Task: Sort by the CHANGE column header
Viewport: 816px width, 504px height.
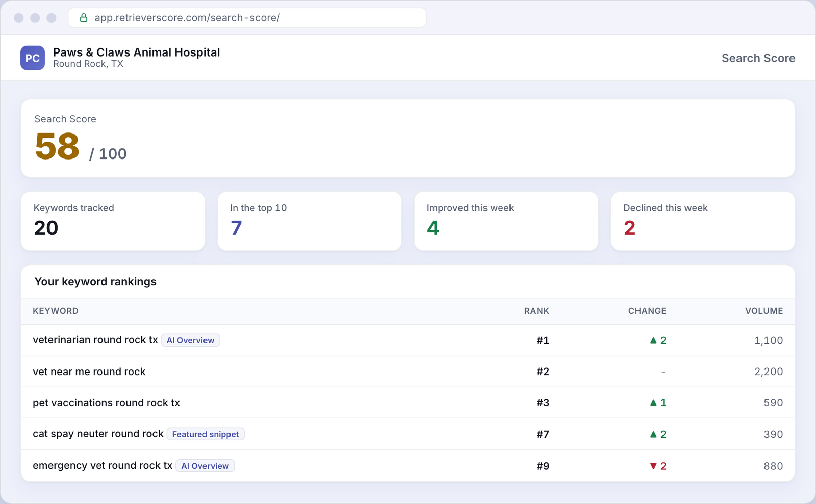Action: coord(647,311)
